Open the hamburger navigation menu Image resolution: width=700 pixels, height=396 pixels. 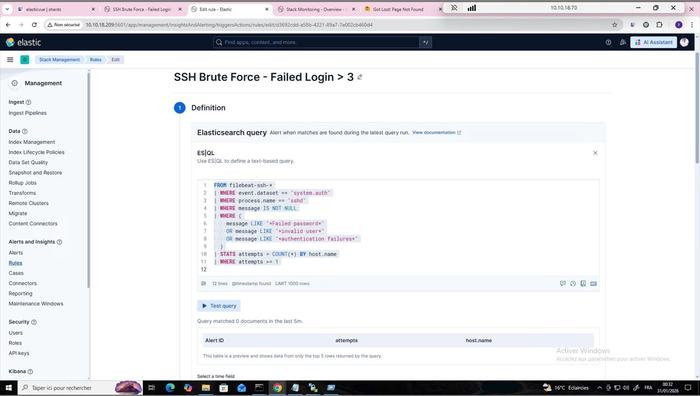[10, 59]
